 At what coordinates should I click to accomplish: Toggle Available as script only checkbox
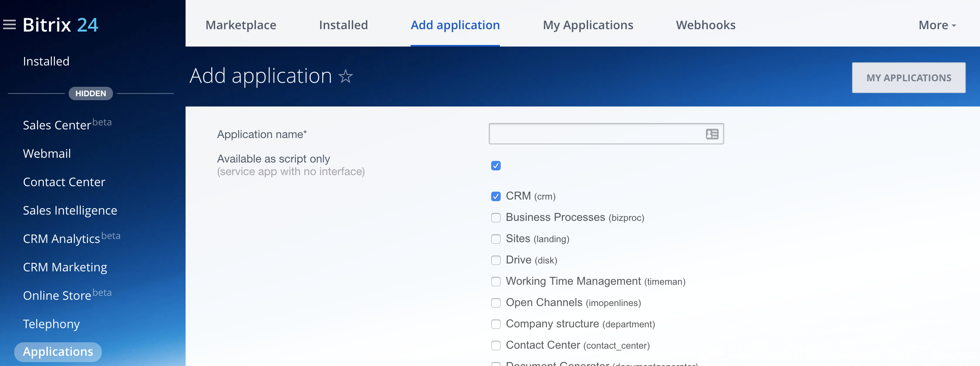tap(496, 166)
